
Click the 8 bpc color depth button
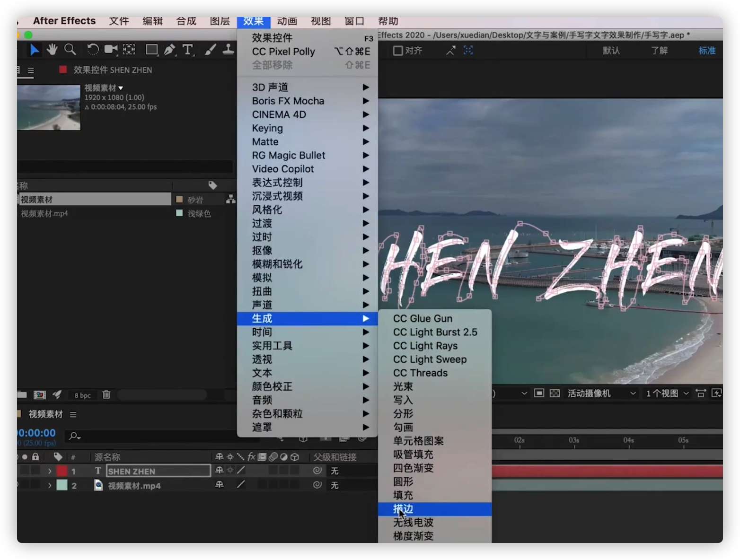point(82,395)
